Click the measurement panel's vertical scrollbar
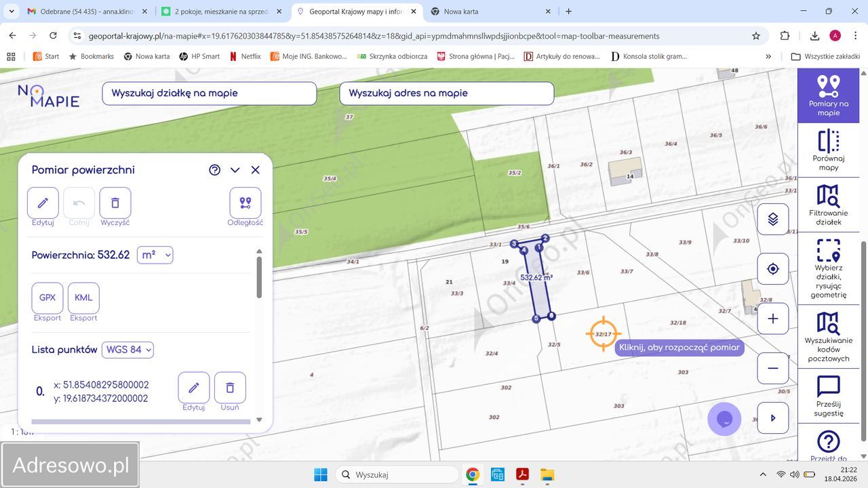The height and width of the screenshot is (488, 868). click(259, 277)
